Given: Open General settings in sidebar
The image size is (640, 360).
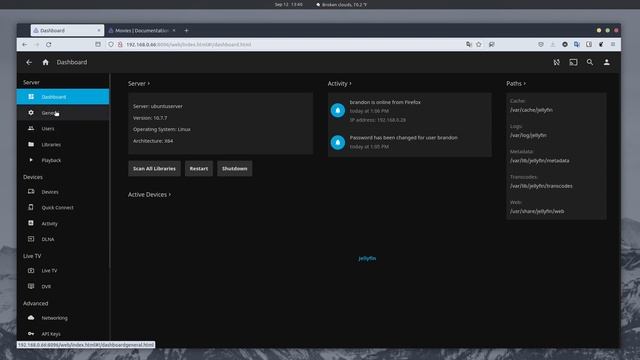Looking at the screenshot, I should click(x=63, y=113).
